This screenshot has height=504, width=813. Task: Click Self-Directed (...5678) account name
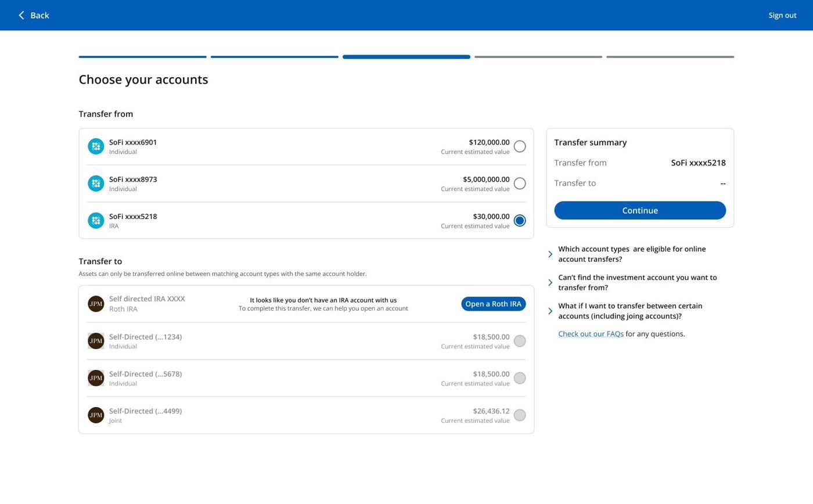145,374
